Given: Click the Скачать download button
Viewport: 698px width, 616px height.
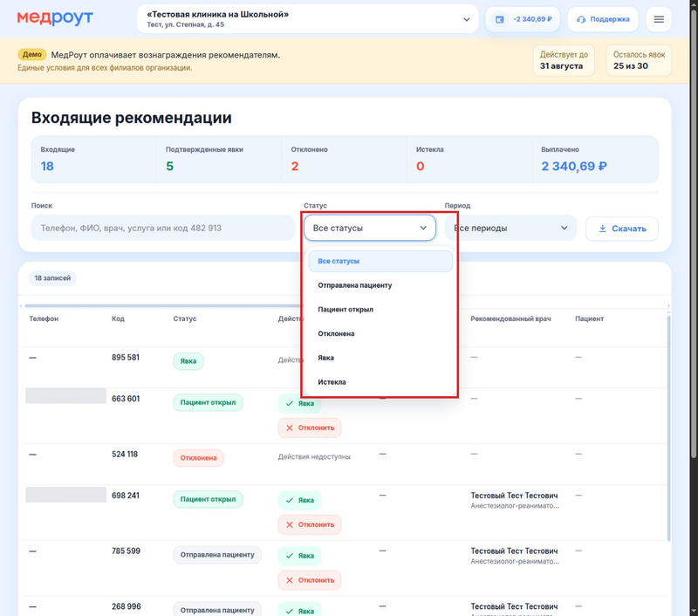Looking at the screenshot, I should tap(621, 229).
